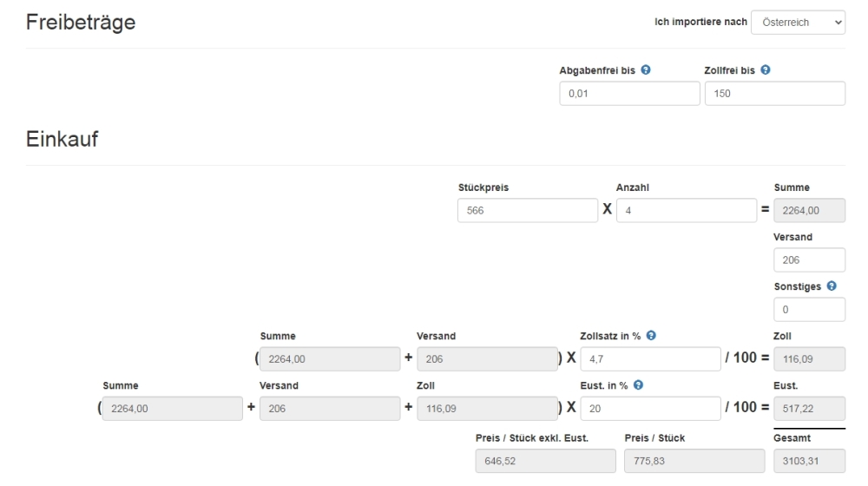The image size is (868, 486).
Task: Click top-right Summe field showing 2264,00
Action: 809,210
